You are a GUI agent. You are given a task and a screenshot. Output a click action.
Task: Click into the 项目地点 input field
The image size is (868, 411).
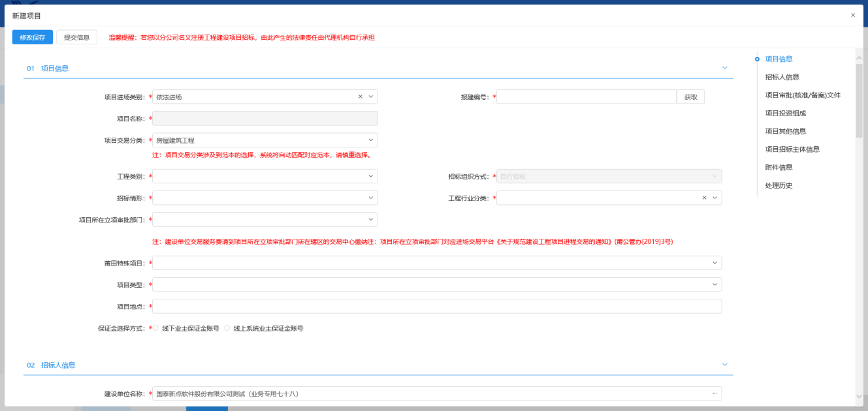coord(436,306)
